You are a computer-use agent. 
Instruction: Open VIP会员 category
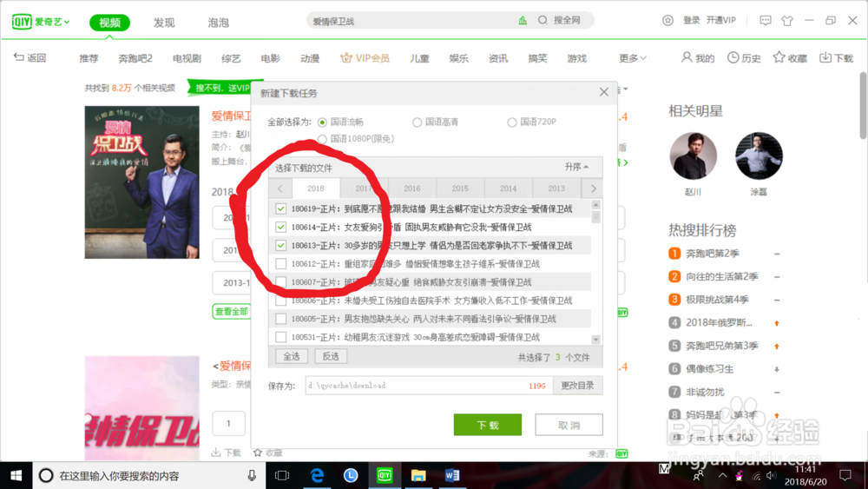click(x=365, y=58)
